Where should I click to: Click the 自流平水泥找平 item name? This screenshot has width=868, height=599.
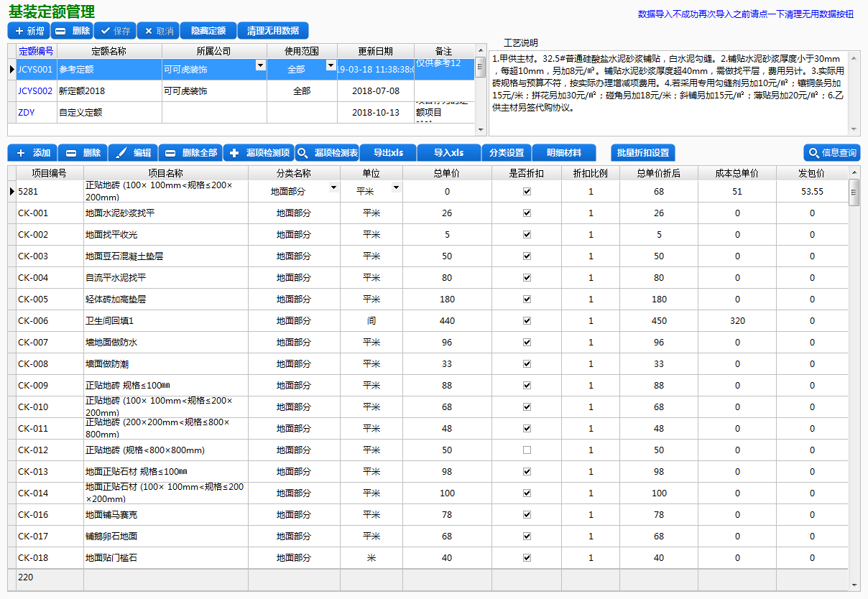pyautogui.click(x=115, y=278)
